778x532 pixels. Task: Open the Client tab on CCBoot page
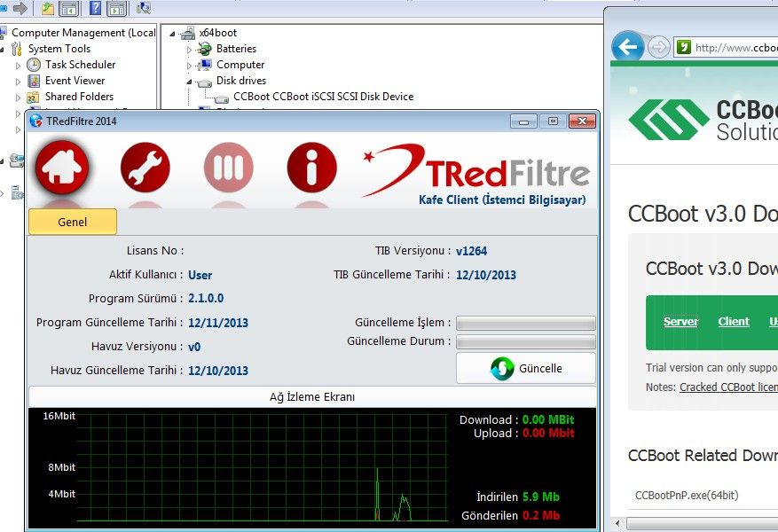coord(734,322)
